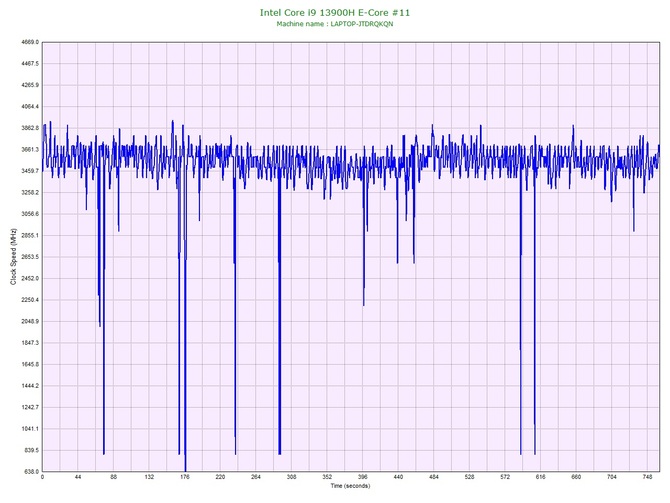Click the clock dip to 2250 MHz near 396 seconds
The image size is (670, 503).
click(364, 304)
